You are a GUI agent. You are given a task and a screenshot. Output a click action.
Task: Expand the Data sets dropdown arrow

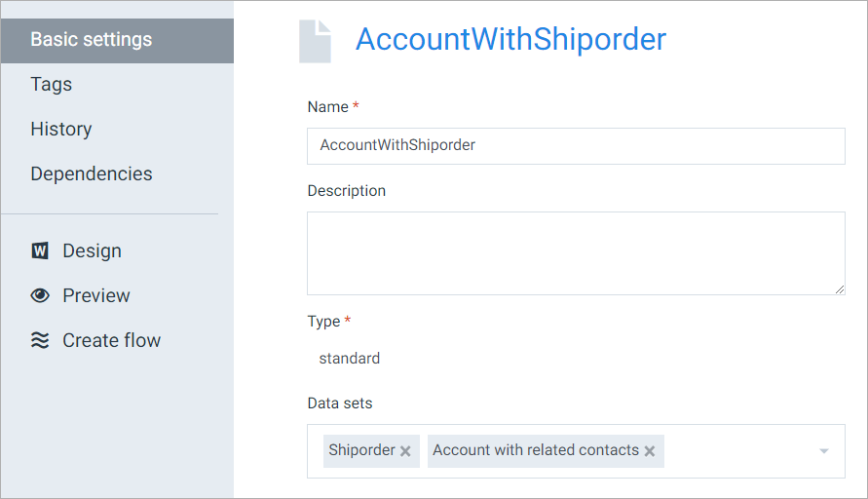[x=824, y=451]
